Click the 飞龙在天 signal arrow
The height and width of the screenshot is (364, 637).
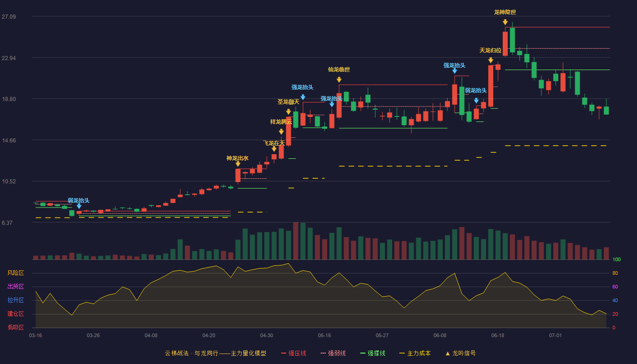274,149
